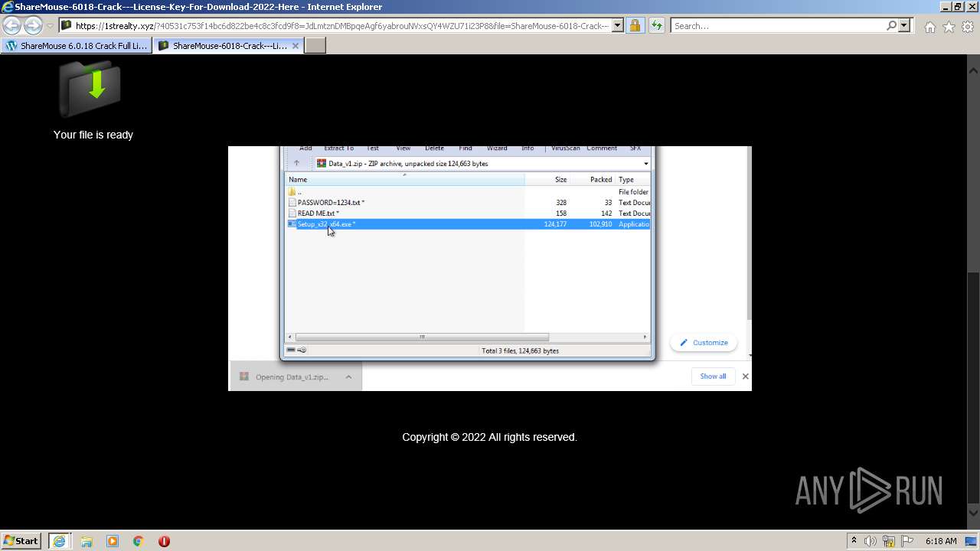The image size is (980, 551).
Task: Click in the URL address field
Action: pos(341,26)
